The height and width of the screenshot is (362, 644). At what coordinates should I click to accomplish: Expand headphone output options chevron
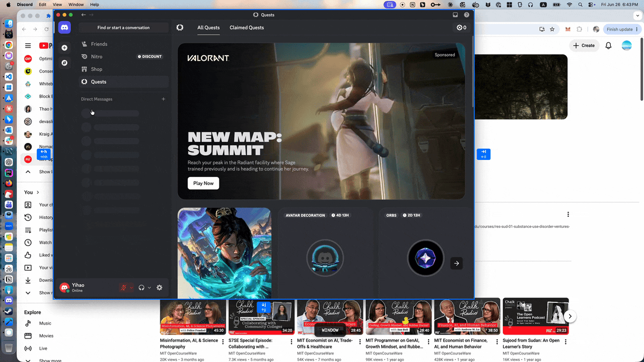click(x=149, y=288)
